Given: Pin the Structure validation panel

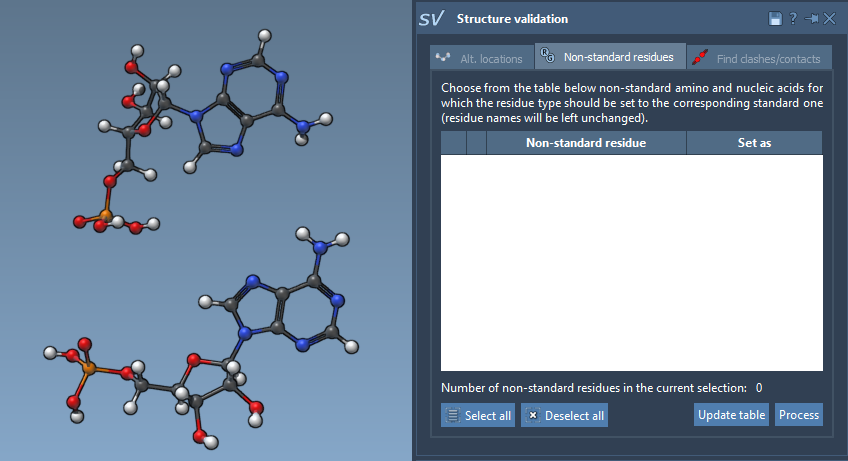Looking at the screenshot, I should coord(811,19).
